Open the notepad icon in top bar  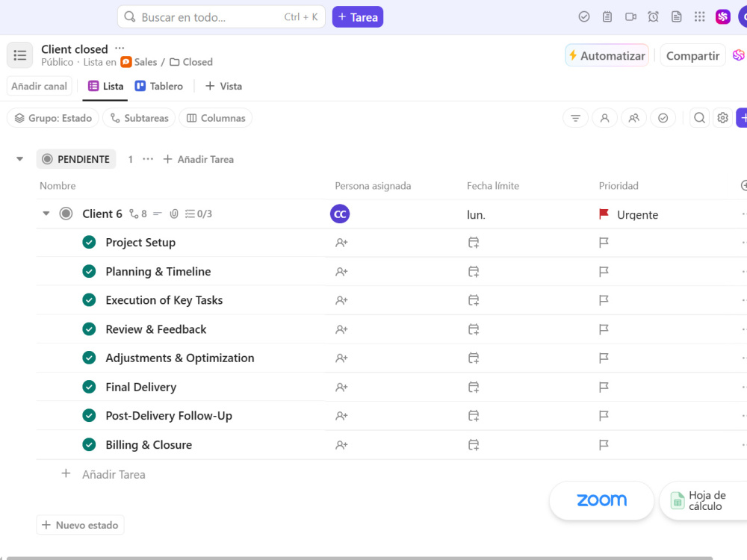click(607, 17)
